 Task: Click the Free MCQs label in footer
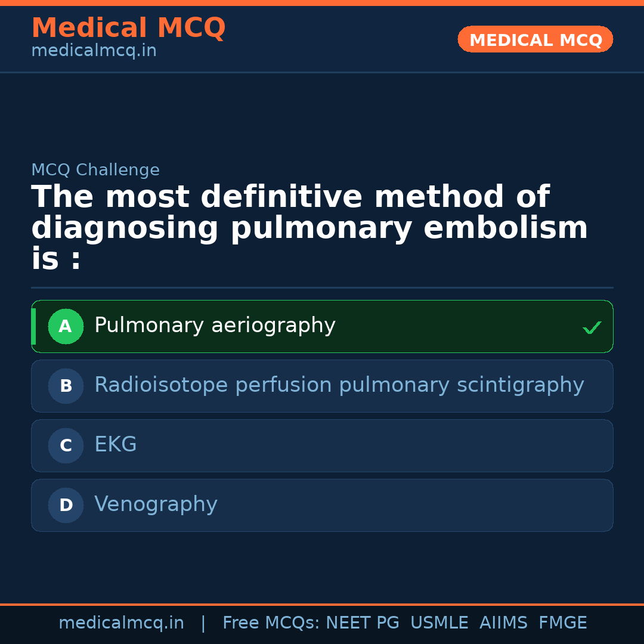(271, 623)
